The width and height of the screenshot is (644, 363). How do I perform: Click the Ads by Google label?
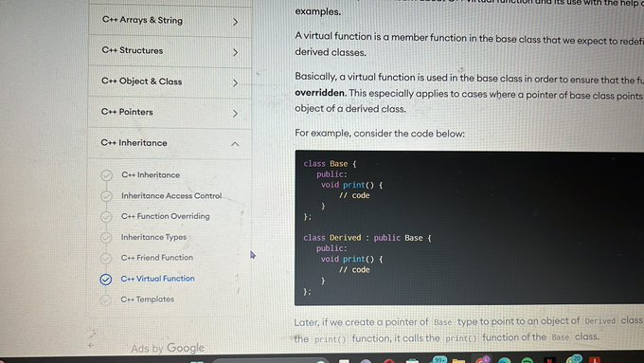click(x=168, y=348)
